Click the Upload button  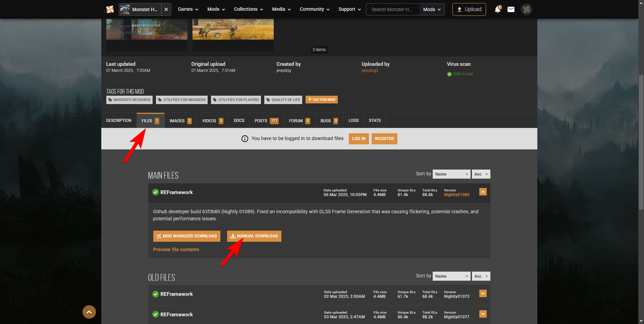469,9
